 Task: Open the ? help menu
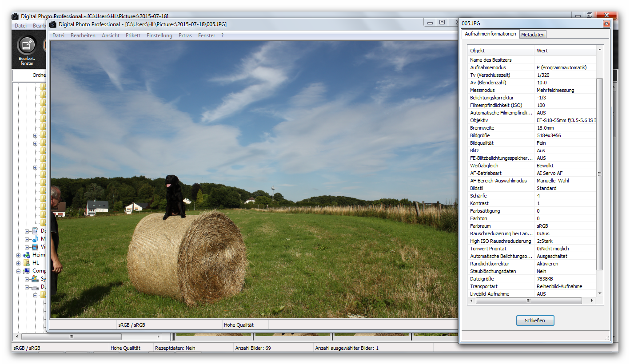point(223,36)
